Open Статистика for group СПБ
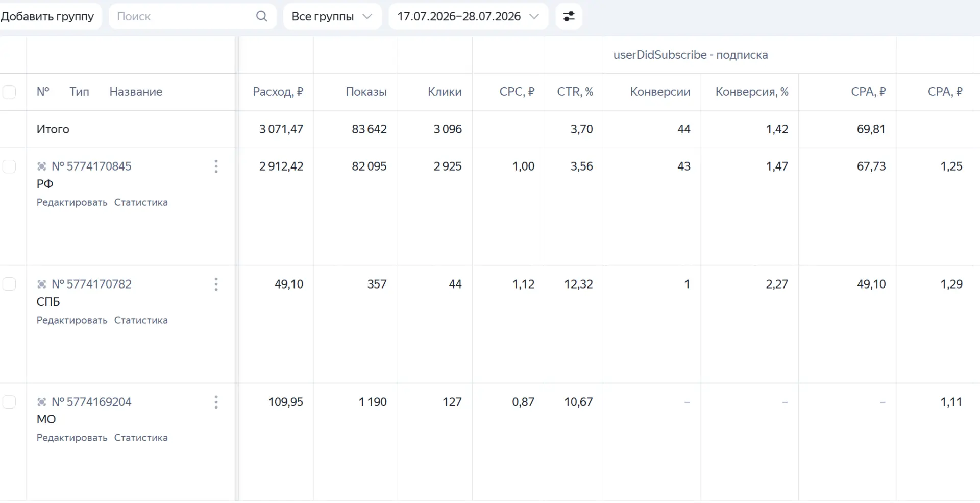 point(141,320)
